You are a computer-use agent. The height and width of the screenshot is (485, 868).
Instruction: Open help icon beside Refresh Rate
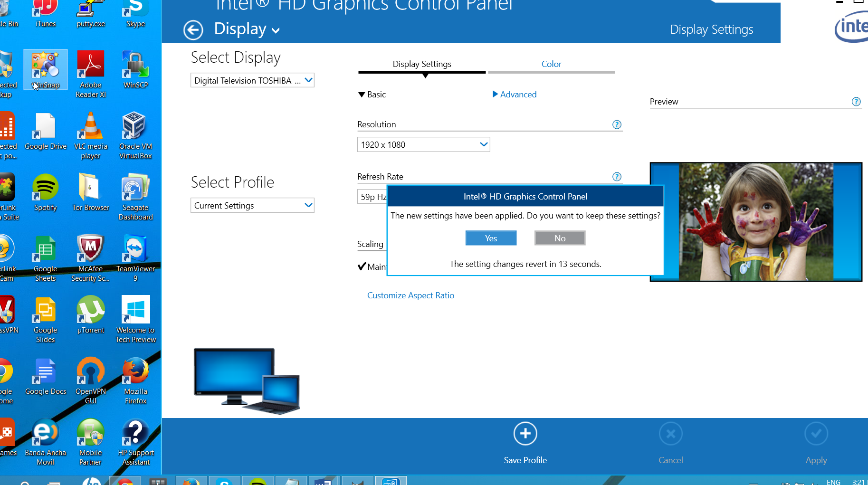[617, 177]
